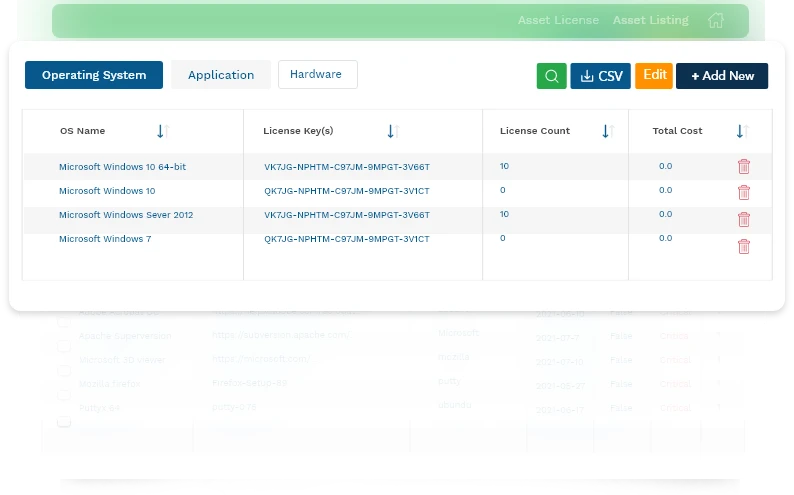Sort by Total Cost column arrow
Image resolution: width=794 pixels, height=495 pixels.
(x=742, y=131)
